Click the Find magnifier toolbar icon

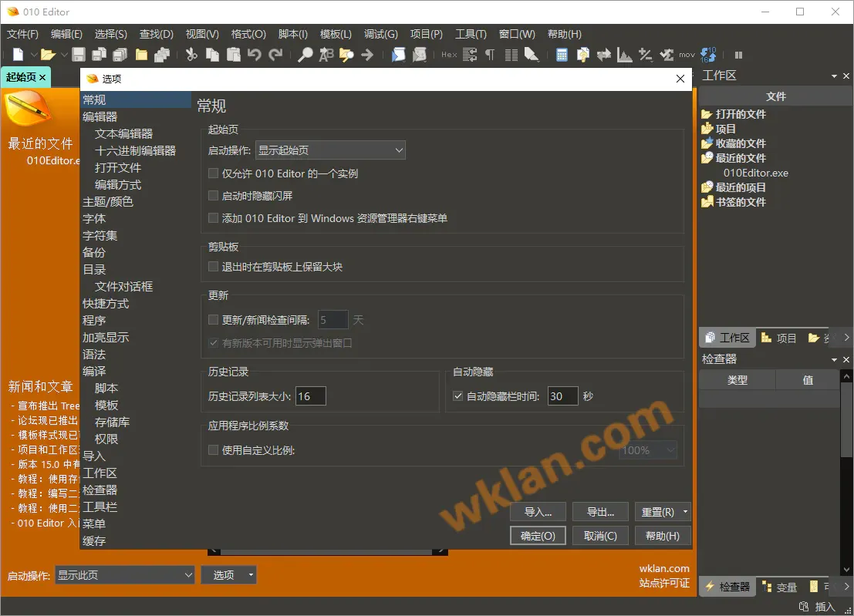pos(305,55)
